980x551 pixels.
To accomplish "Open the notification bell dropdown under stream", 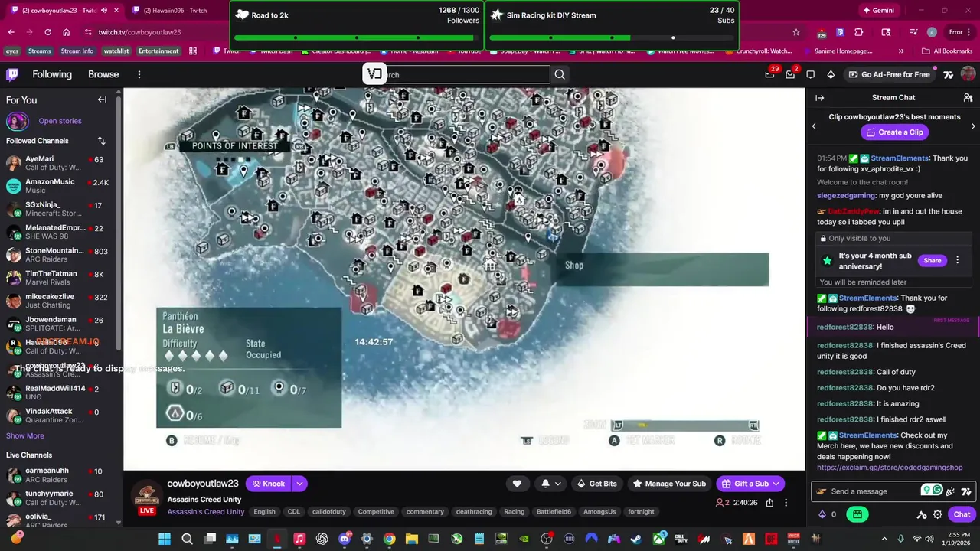I will click(x=551, y=484).
